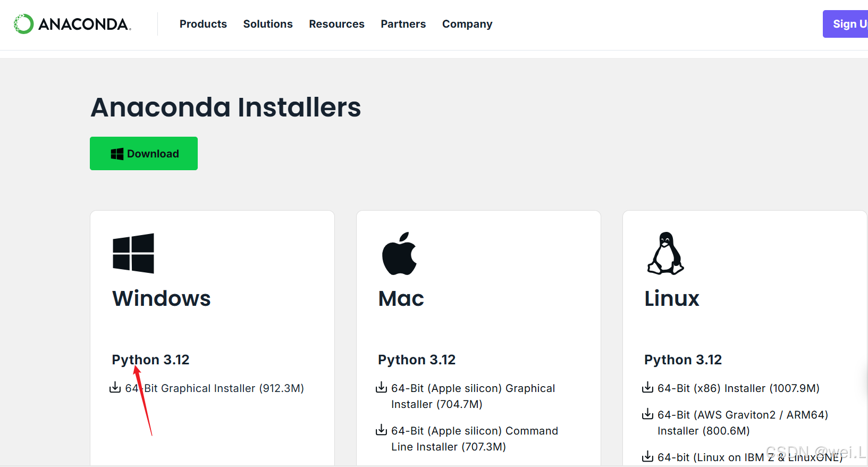
Task: Click the Windows logo inside the Download button
Action: coord(117,154)
